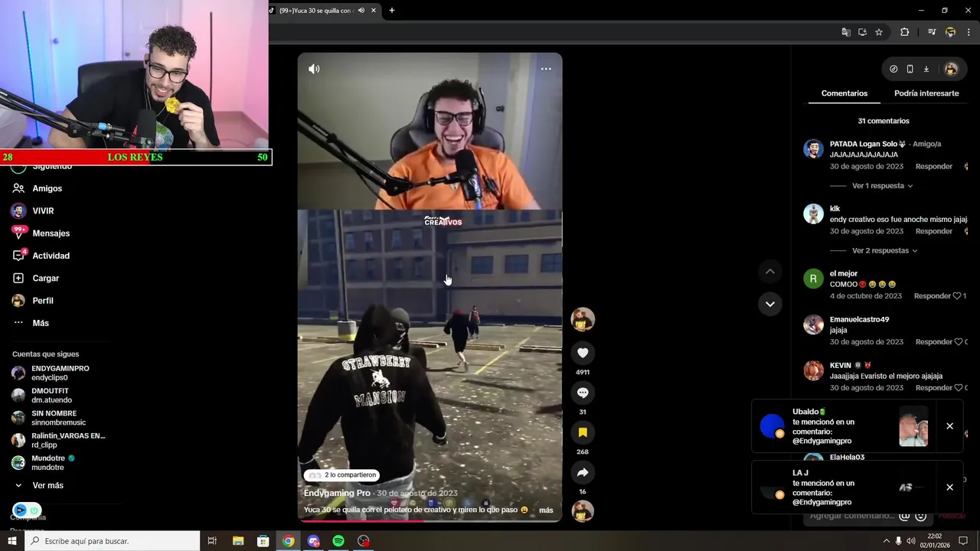
Task: Reply to PATADA Logan Solo's comment
Action: tap(934, 166)
